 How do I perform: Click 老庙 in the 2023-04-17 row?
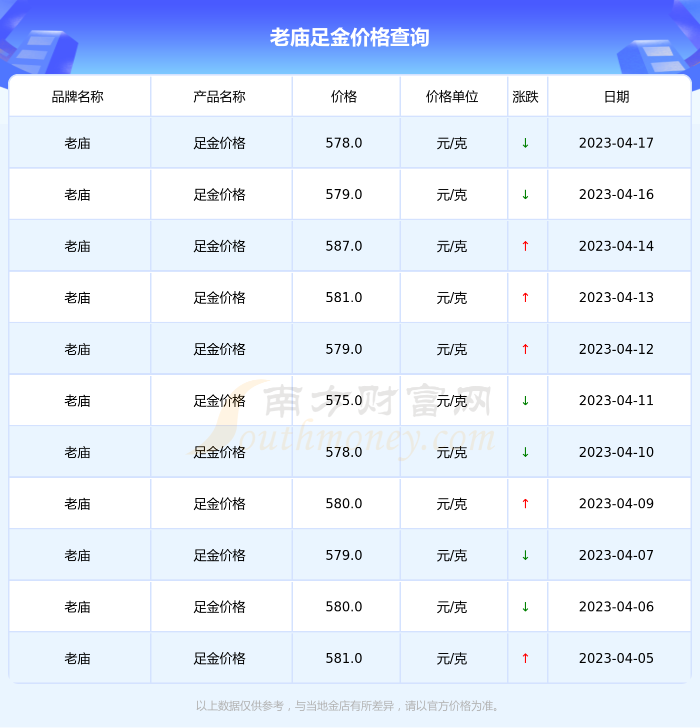coord(77,144)
